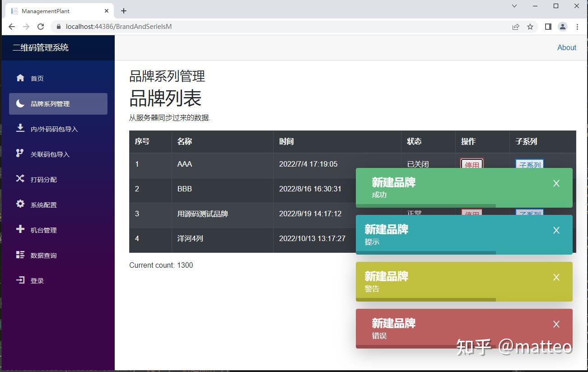Expand the tab search dropdown

[x=514, y=6]
